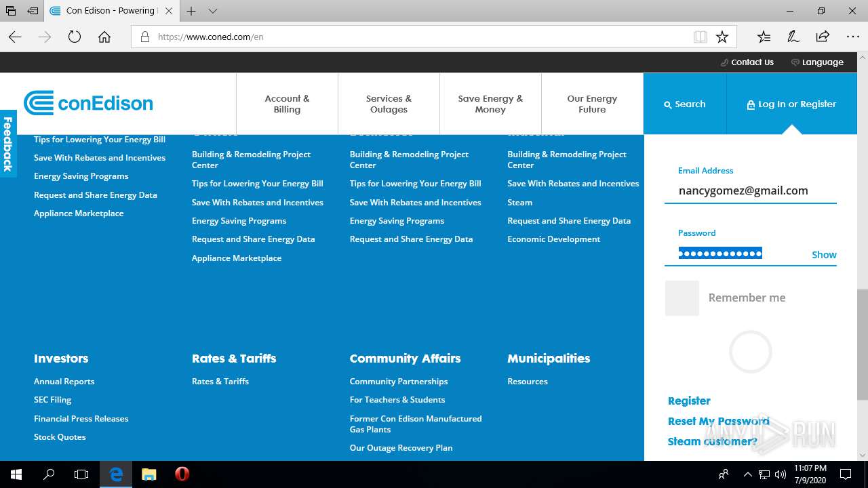Open new tab with plus icon

(191, 11)
